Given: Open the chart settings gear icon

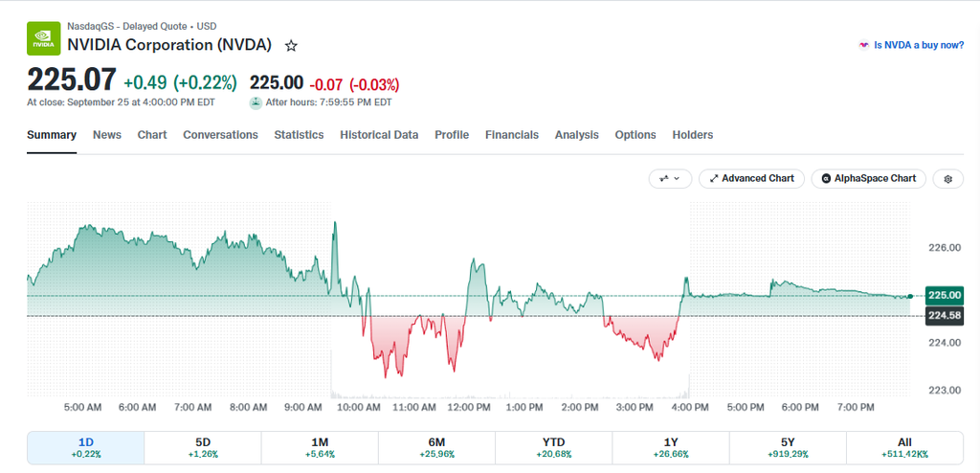Looking at the screenshot, I should pos(948,179).
